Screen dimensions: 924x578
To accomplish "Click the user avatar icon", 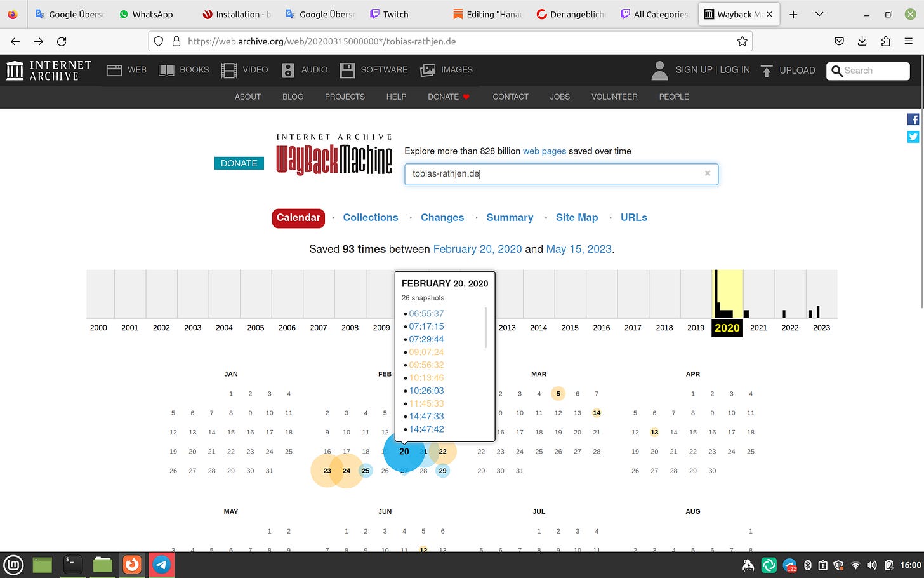I will click(659, 71).
